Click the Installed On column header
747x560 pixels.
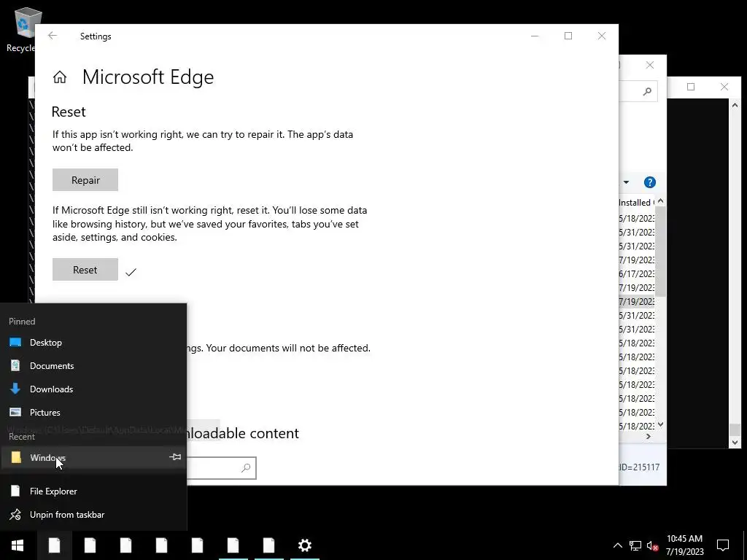tap(636, 203)
